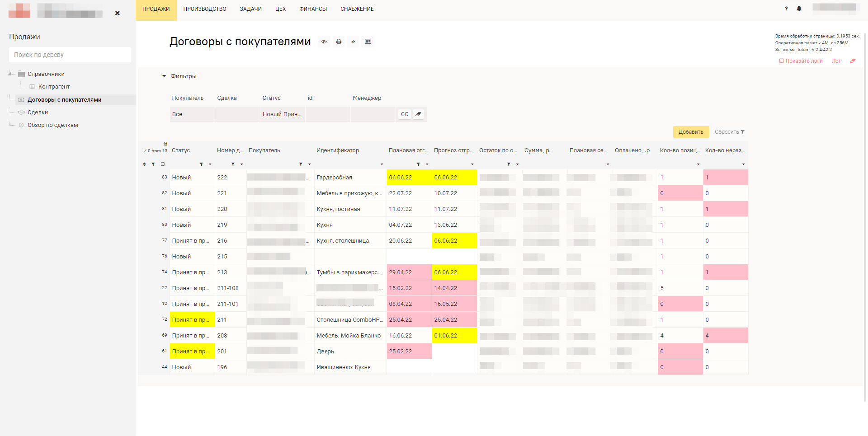Switch to the ЗАДАЧИ tab
Viewport: 868px width, 436px height.
pos(251,9)
